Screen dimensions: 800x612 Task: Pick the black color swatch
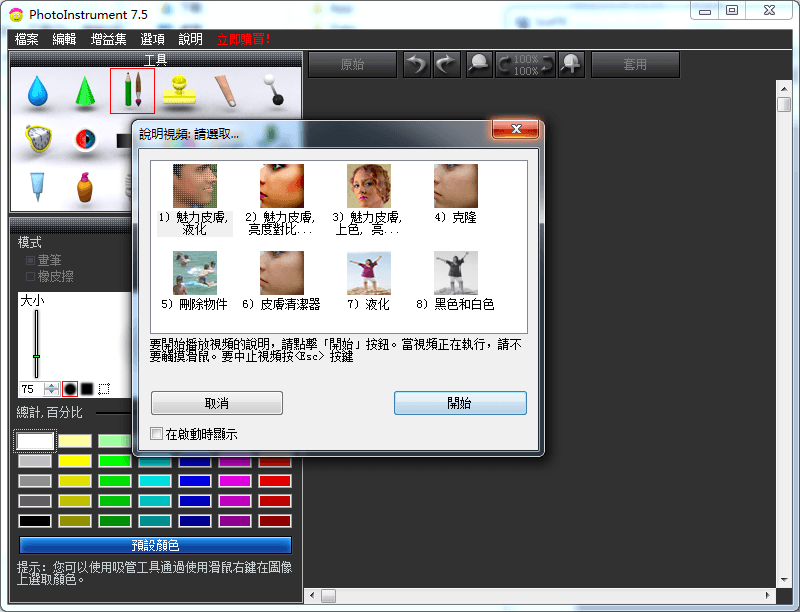(35, 521)
